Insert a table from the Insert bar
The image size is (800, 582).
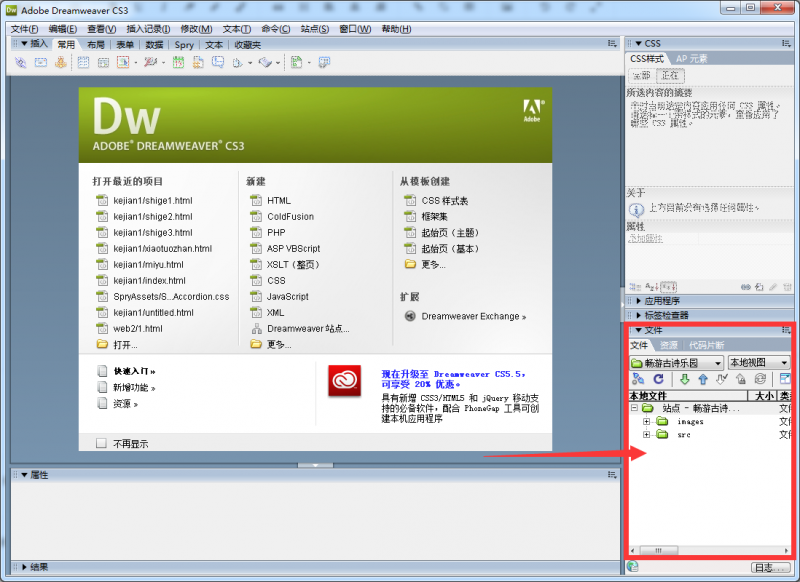click(83, 63)
